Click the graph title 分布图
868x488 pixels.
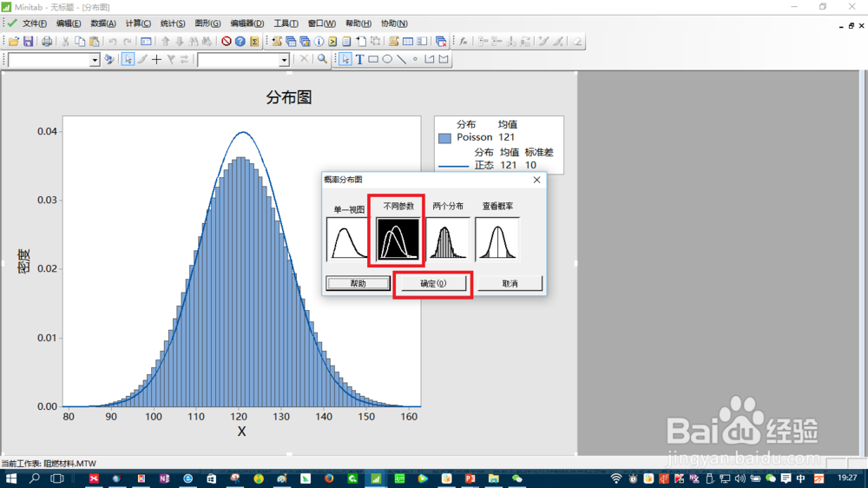[289, 97]
